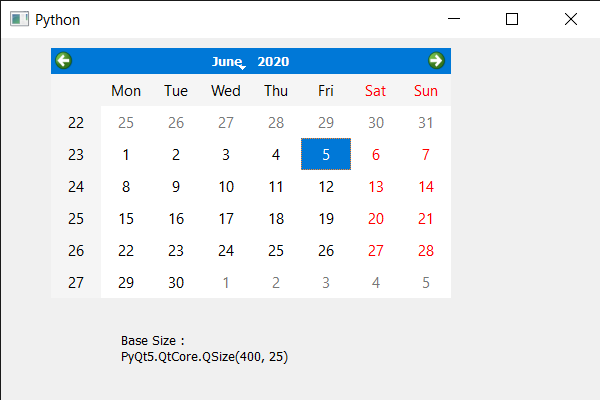Click the previous month green arrow
This screenshot has height=400, width=600.
pyautogui.click(x=64, y=61)
